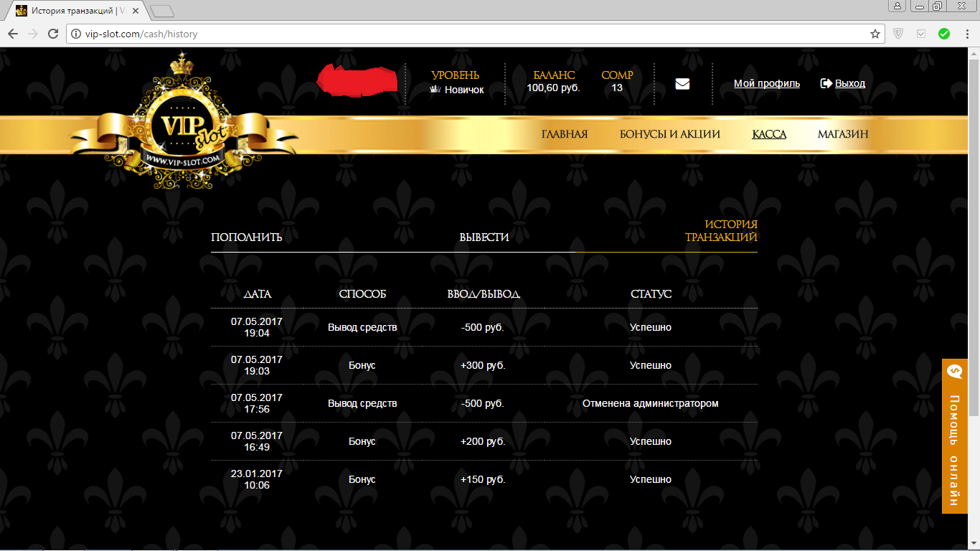Click the site info icon in address bar
Image resolution: width=980 pixels, height=551 pixels.
click(75, 34)
